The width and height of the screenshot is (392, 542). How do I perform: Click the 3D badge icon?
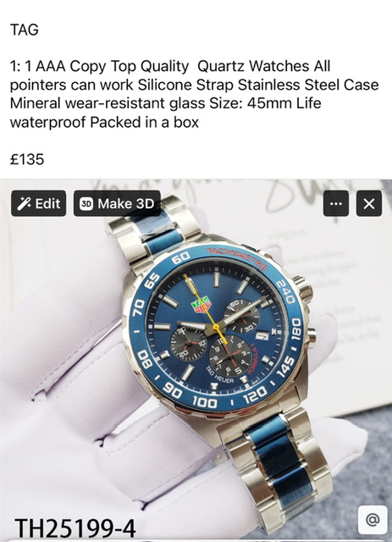pyautogui.click(x=86, y=204)
